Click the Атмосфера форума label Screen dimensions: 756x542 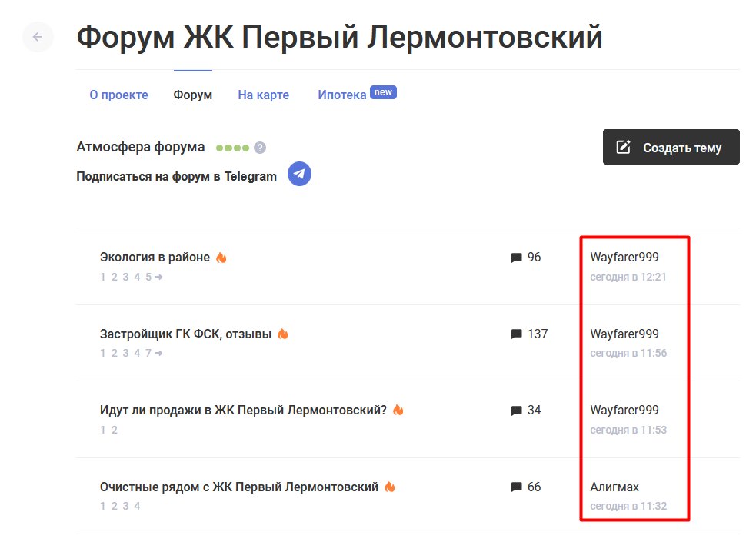pyautogui.click(x=140, y=147)
